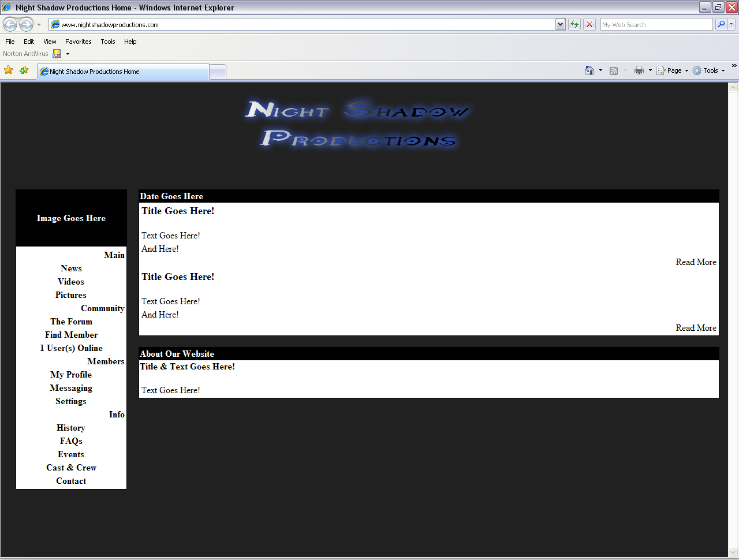Open the Tools menu in the menu bar
Screen dimensions: 739x560
[x=108, y=42]
